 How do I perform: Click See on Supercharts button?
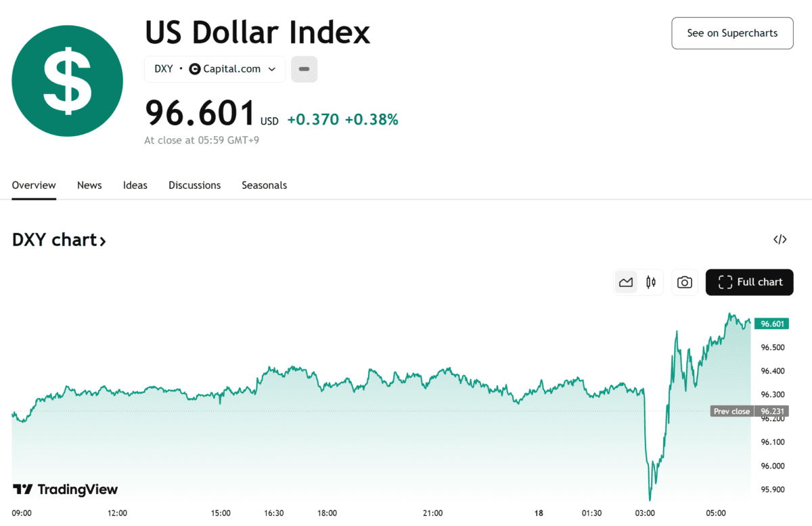click(732, 33)
